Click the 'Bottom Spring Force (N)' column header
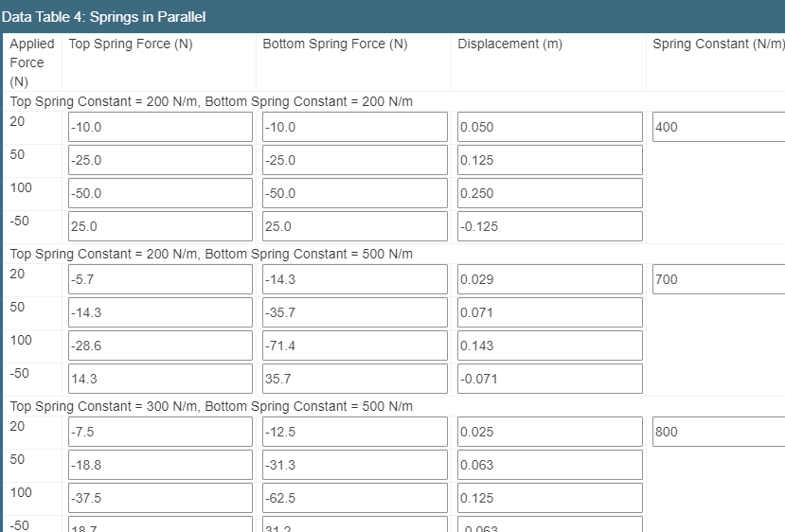This screenshot has height=532, width=785. point(335,44)
